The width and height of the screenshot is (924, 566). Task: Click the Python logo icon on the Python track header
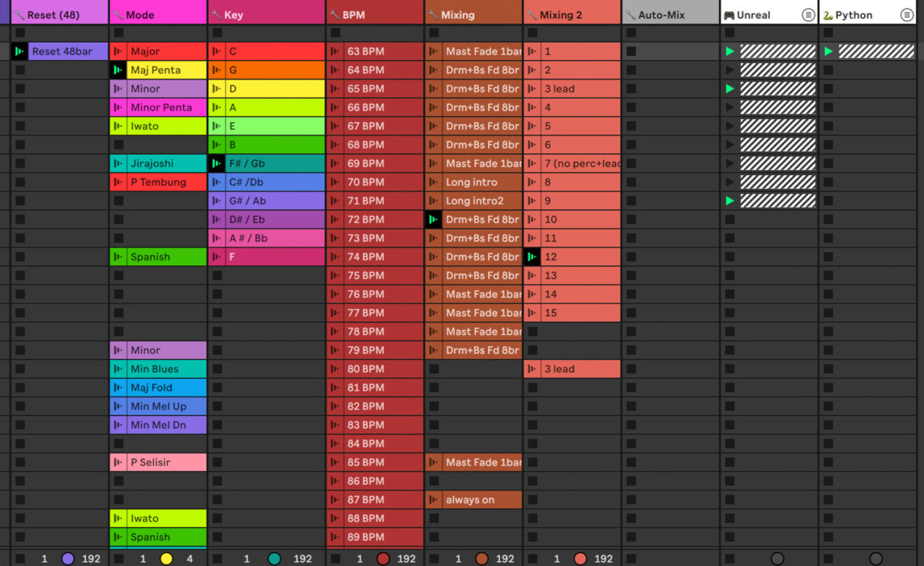tap(827, 14)
